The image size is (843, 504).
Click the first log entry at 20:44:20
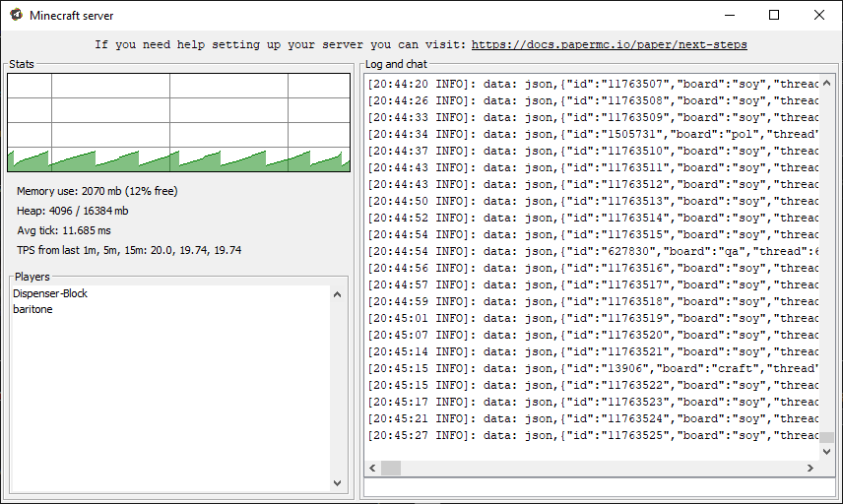(x=592, y=84)
